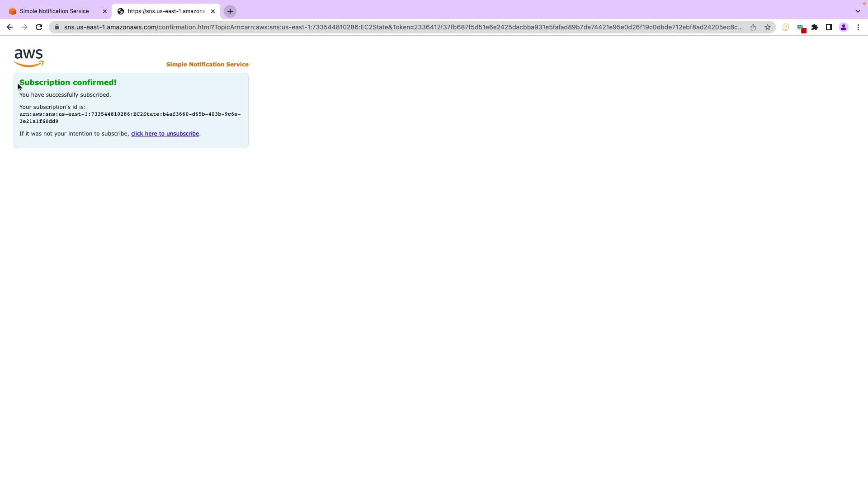Viewport: 868px width, 488px height.
Task: Click the forward navigation arrow
Action: (24, 27)
